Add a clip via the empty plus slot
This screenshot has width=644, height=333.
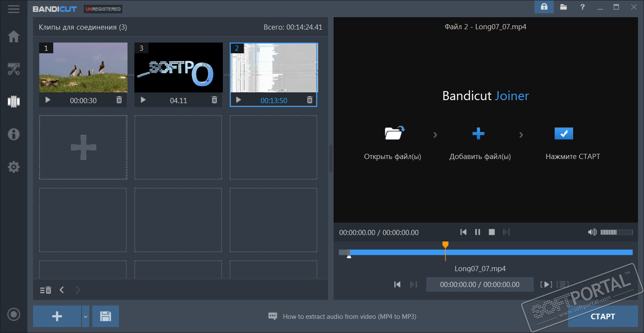[x=83, y=147]
